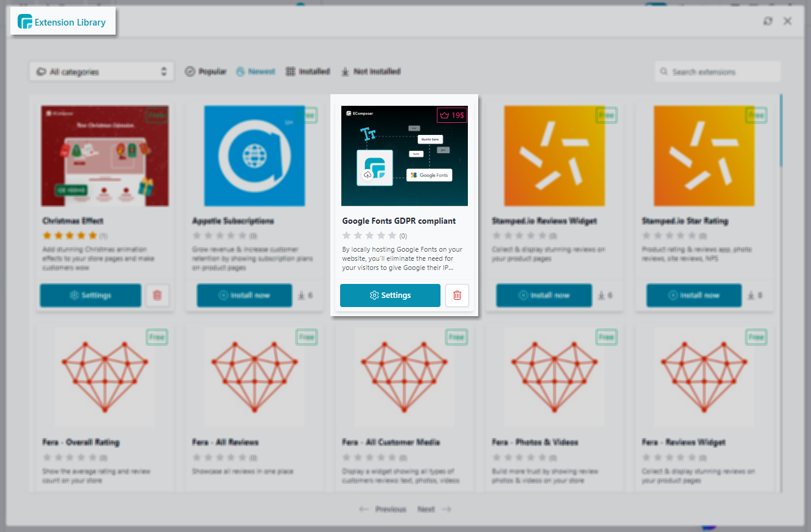
Task: Install Appstle Subscriptions extension
Action: tap(245, 295)
